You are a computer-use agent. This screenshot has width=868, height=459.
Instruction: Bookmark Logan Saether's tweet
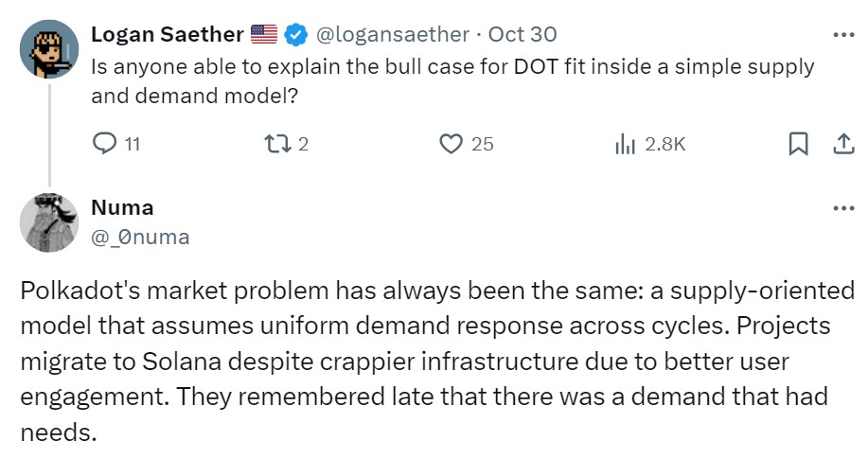798,145
